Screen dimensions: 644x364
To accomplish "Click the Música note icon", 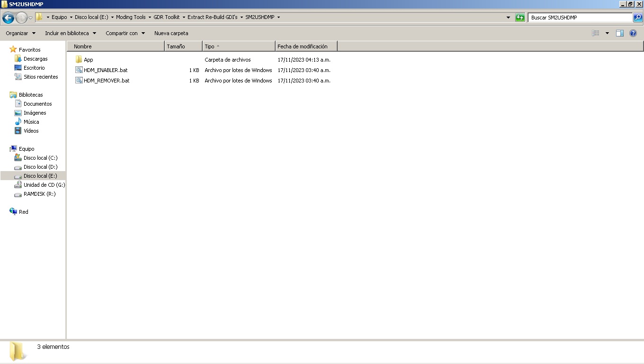I will coord(18,122).
